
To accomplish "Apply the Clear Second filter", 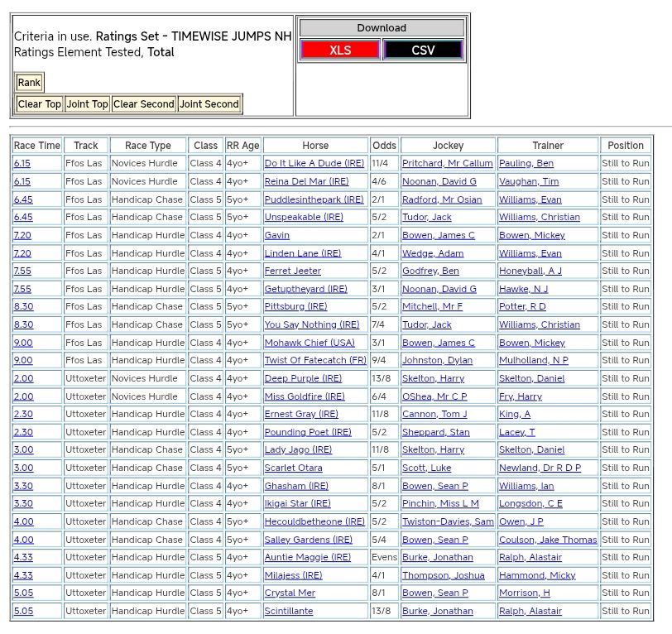I will point(143,104).
